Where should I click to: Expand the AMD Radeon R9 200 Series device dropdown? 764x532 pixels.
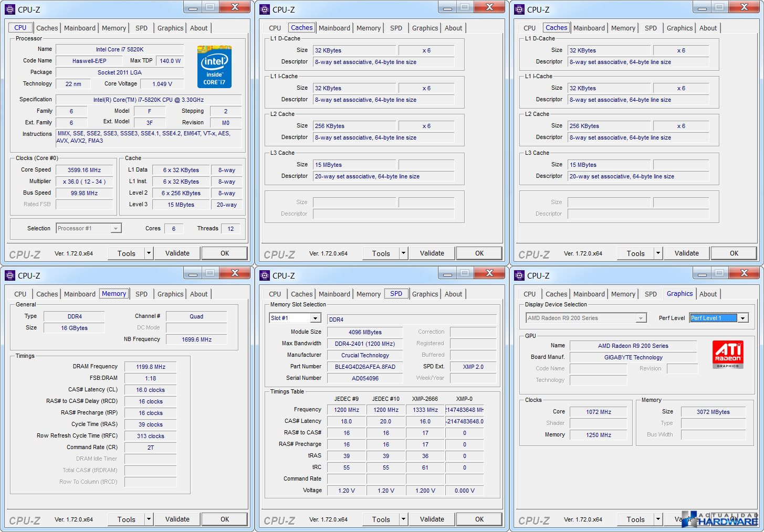[641, 318]
